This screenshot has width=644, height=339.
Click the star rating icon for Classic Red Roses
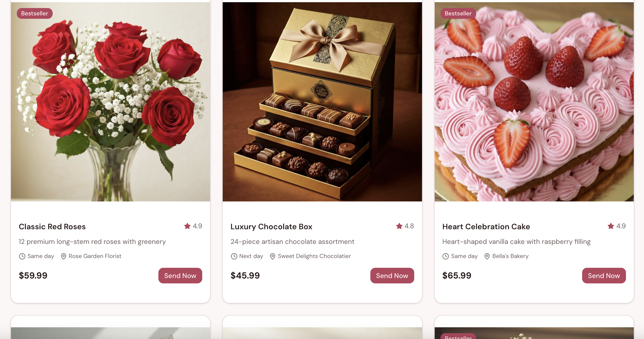click(x=187, y=226)
